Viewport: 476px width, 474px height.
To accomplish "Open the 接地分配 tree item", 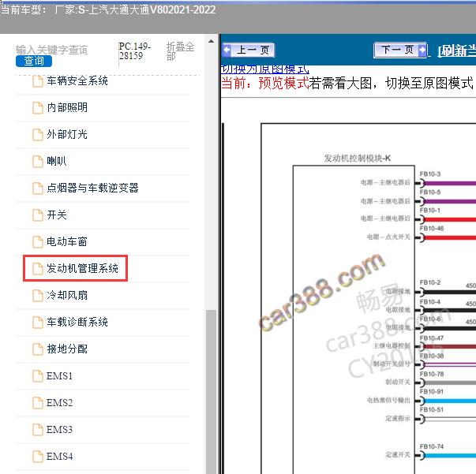I will 67,349.
